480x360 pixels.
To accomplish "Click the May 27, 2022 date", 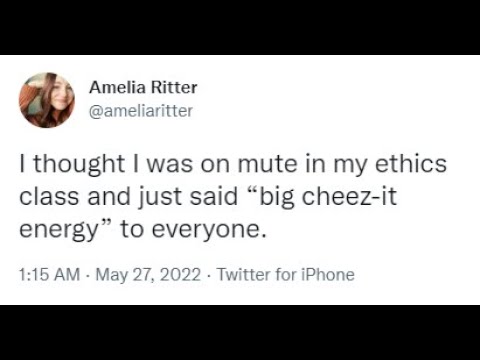I will pos(148,275).
